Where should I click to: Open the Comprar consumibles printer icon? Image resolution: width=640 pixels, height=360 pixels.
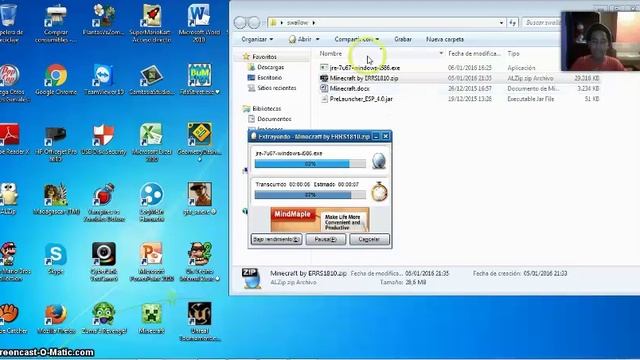pyautogui.click(x=56, y=22)
